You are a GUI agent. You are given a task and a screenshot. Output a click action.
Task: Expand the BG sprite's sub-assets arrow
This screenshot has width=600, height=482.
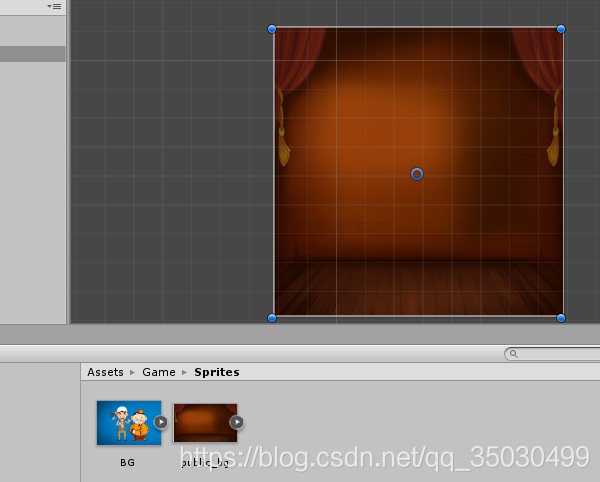point(161,422)
